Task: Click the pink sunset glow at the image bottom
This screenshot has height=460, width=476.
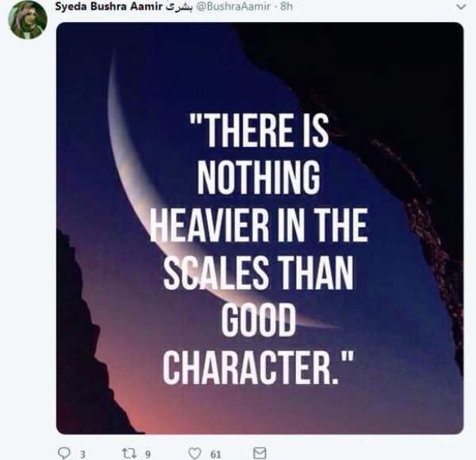Action: click(x=238, y=412)
